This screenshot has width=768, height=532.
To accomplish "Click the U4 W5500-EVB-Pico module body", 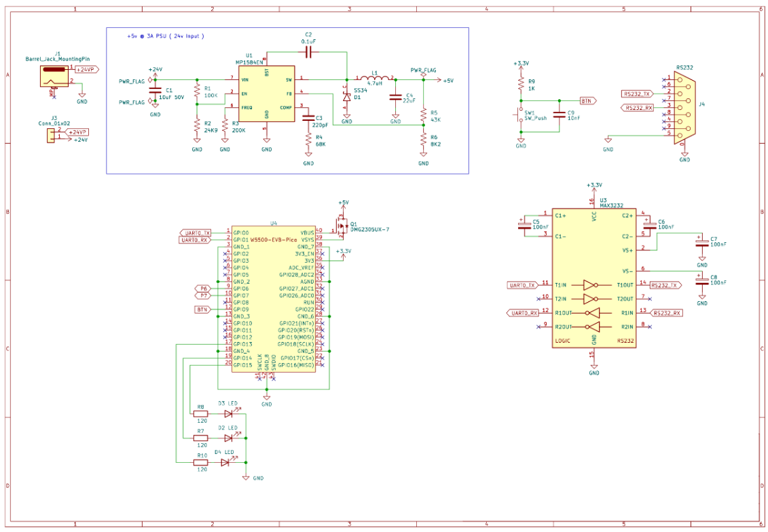I will point(273,299).
